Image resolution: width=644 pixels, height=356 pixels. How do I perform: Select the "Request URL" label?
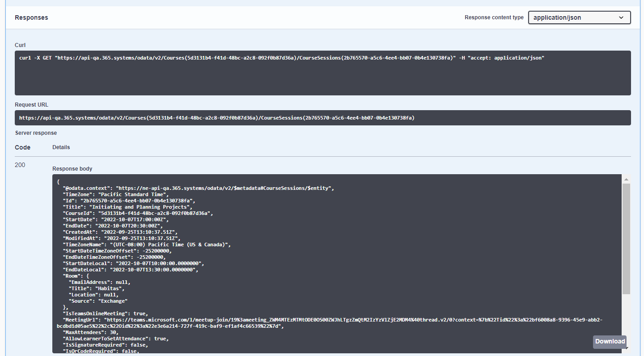(x=31, y=105)
